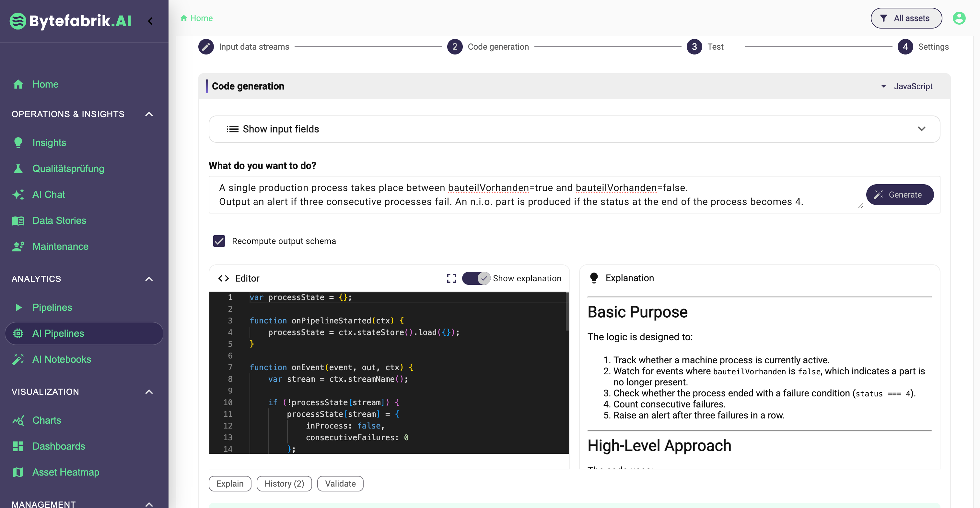Click the Qualitätsprüfung flask icon
Viewport: 980px width, 508px height.
(18, 168)
